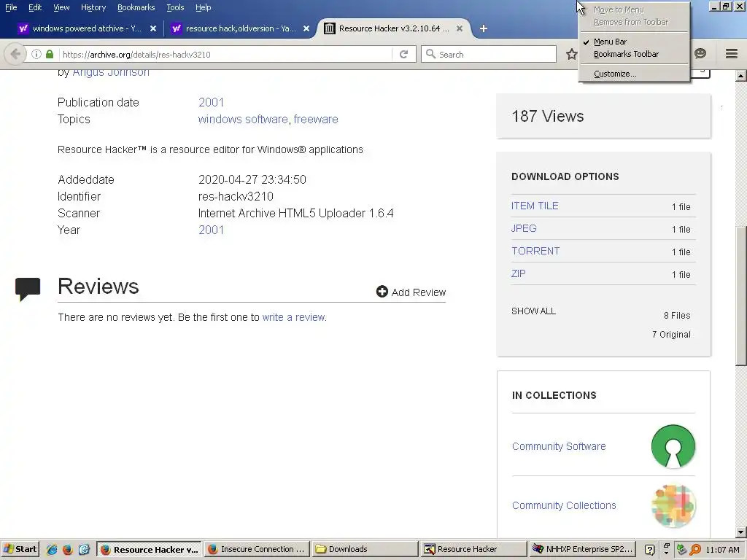Open site information icon in address bar
The width and height of the screenshot is (747, 560).
(x=36, y=54)
